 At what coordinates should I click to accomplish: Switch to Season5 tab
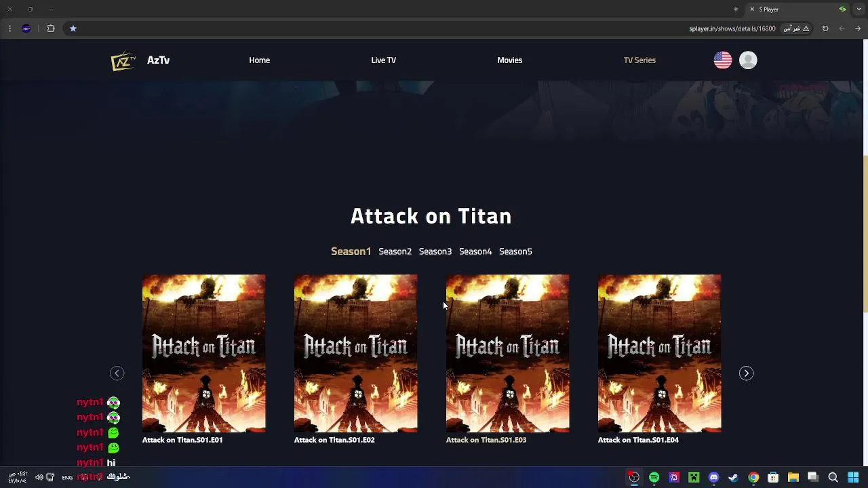[x=515, y=251]
